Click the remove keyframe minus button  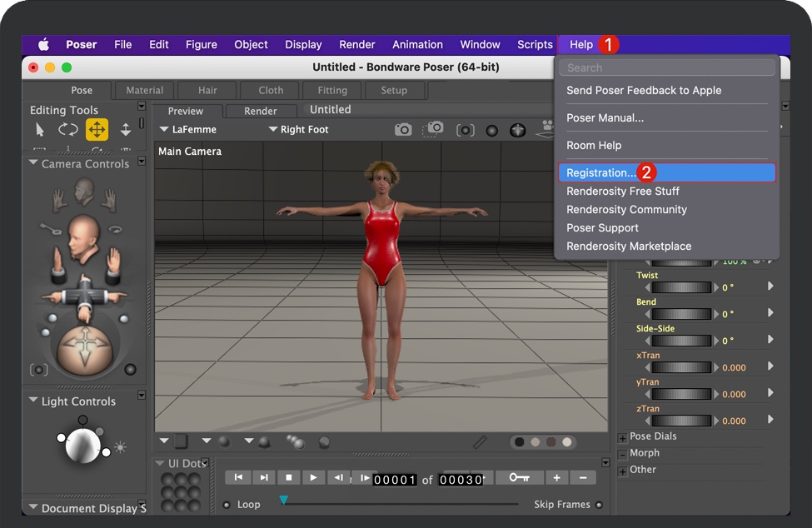pos(583,477)
